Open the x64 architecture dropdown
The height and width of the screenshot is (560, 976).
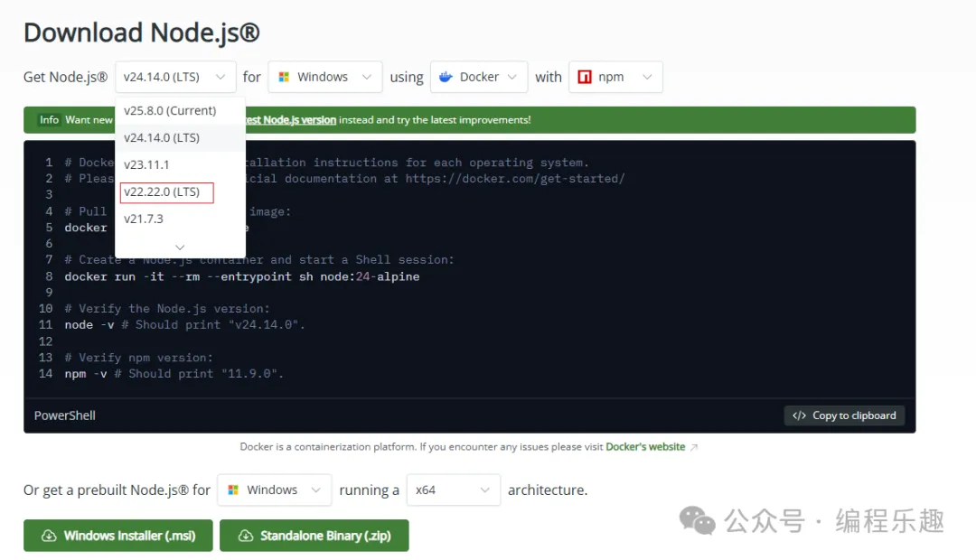point(452,490)
